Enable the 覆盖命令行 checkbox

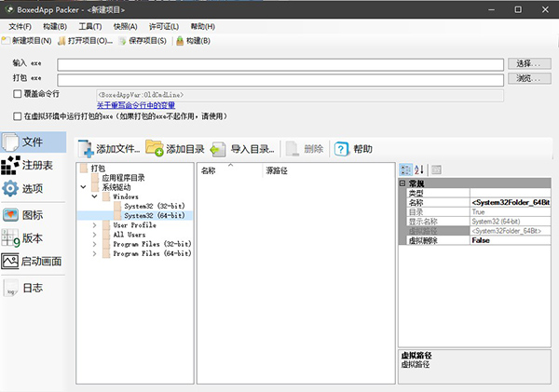point(18,94)
